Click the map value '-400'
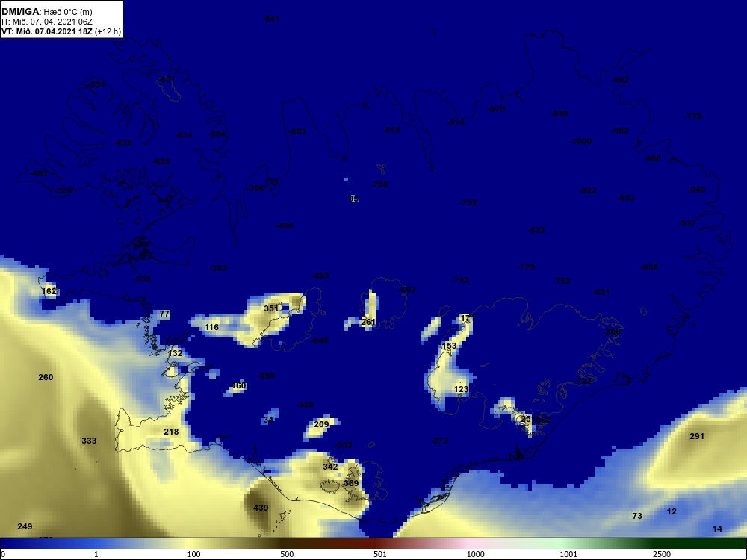Image resolution: width=747 pixels, height=560 pixels. 285,225
